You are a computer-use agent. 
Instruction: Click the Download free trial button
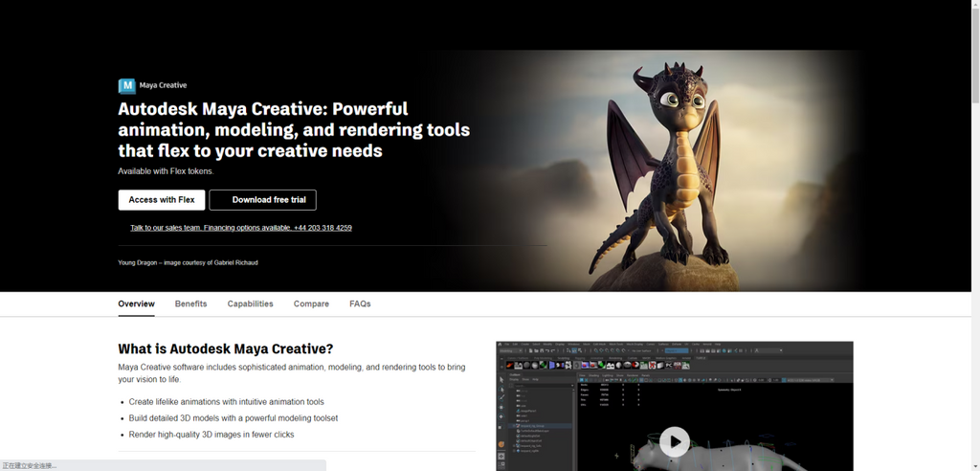click(x=262, y=200)
